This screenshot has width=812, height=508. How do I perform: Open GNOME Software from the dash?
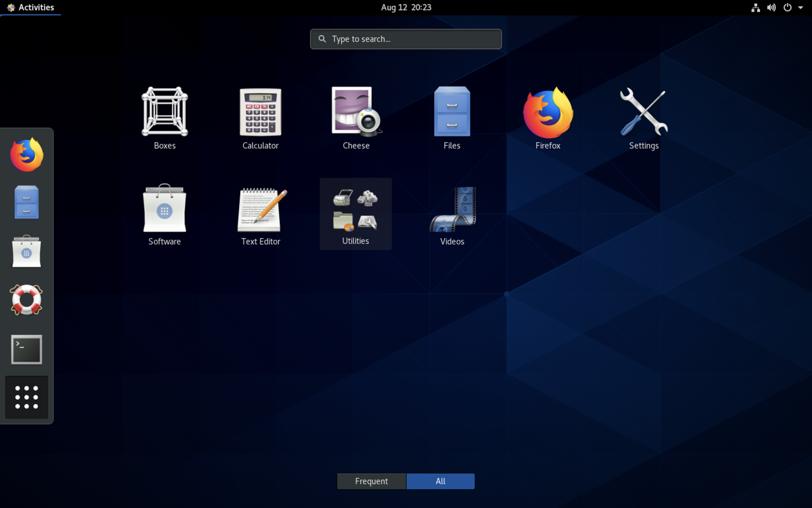[x=26, y=251]
